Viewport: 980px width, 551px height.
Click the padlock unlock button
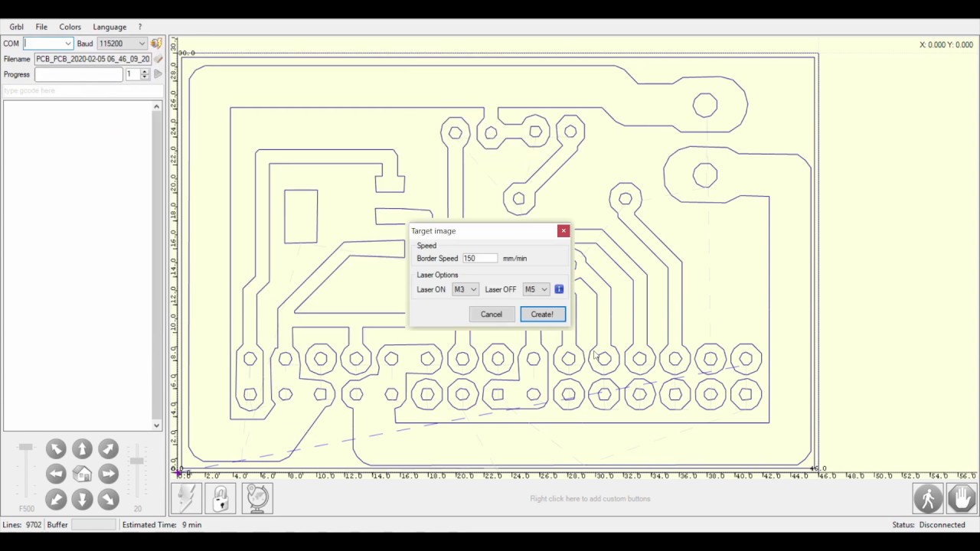click(x=220, y=498)
